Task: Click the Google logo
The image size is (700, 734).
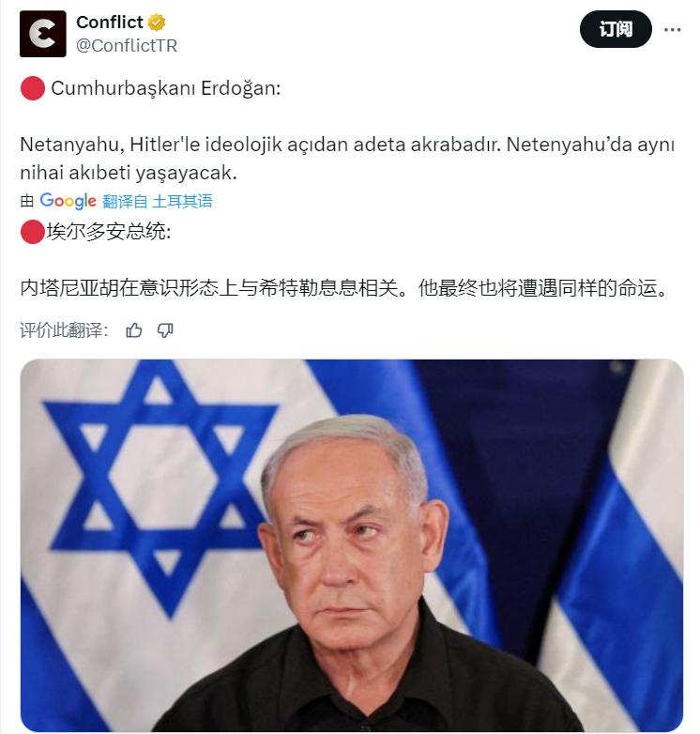Action: 68,201
